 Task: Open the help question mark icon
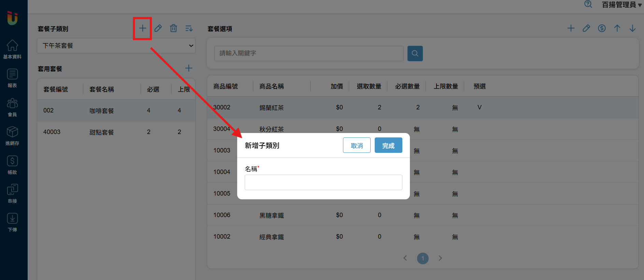pyautogui.click(x=588, y=4)
